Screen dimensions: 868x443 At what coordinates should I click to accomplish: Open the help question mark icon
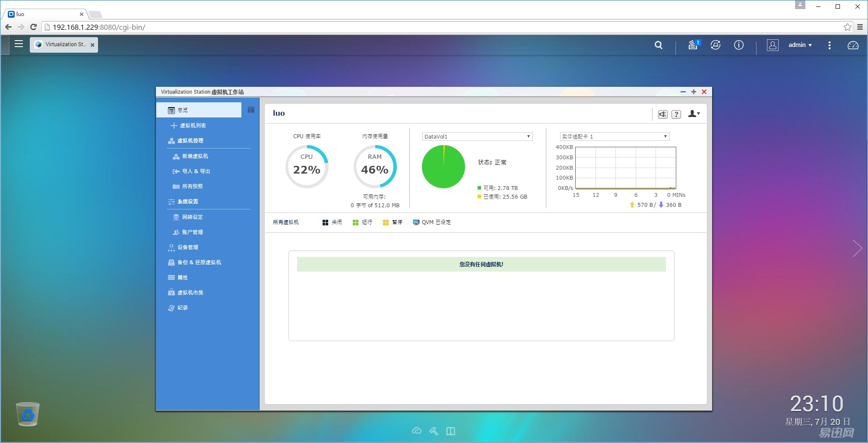point(676,114)
